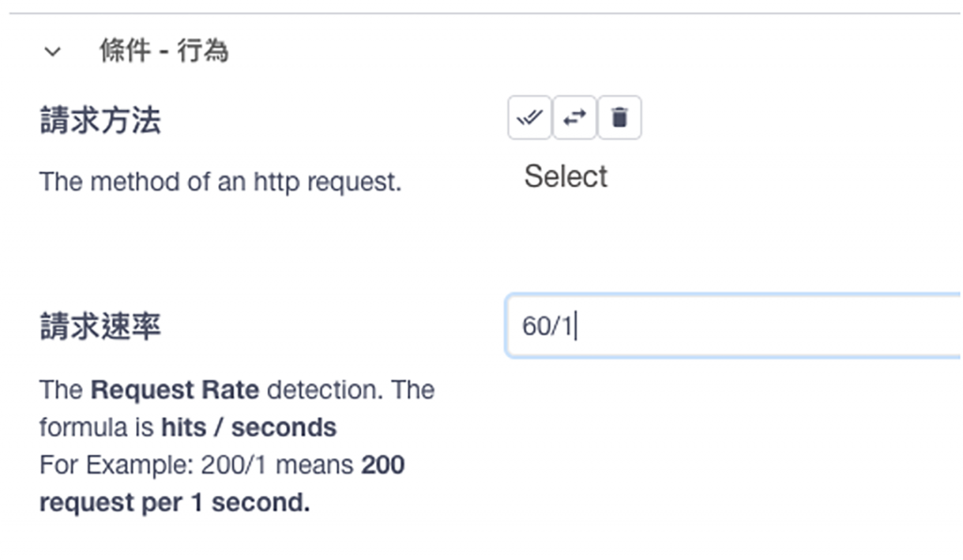963x560 pixels.
Task: Click the bold "Request Rate" text
Action: click(x=174, y=389)
